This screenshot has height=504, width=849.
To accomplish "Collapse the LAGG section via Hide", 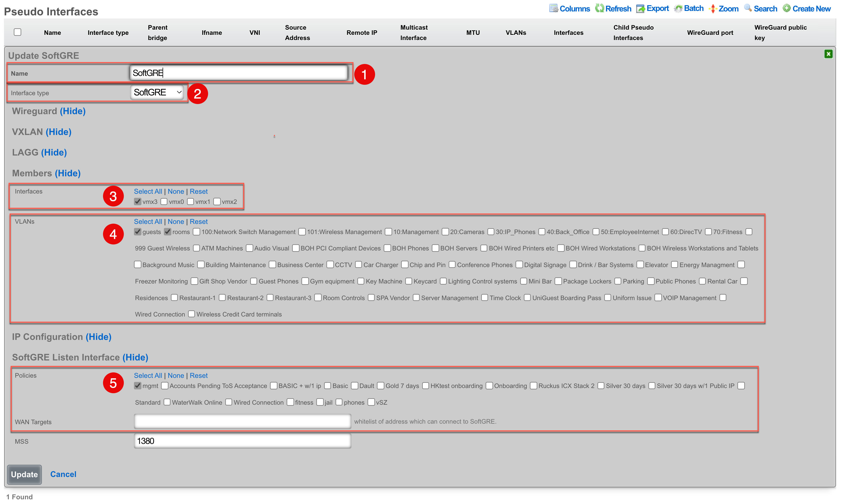I will pyautogui.click(x=54, y=152).
